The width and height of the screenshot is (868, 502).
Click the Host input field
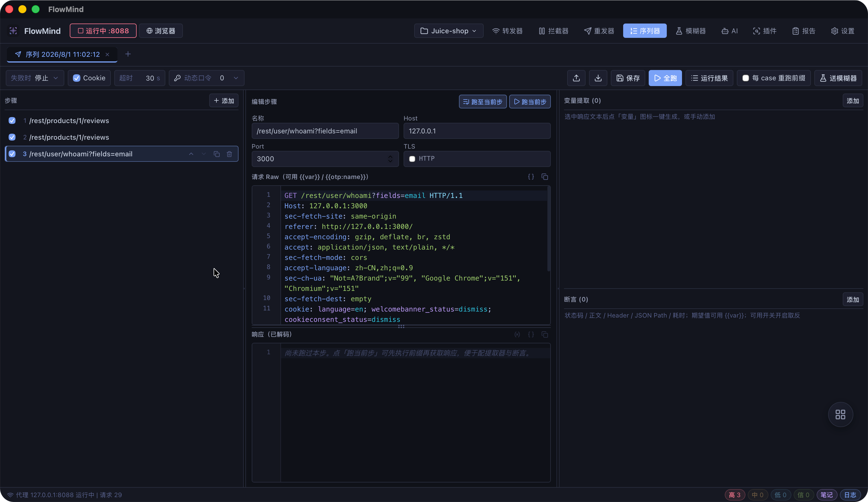[x=477, y=131]
